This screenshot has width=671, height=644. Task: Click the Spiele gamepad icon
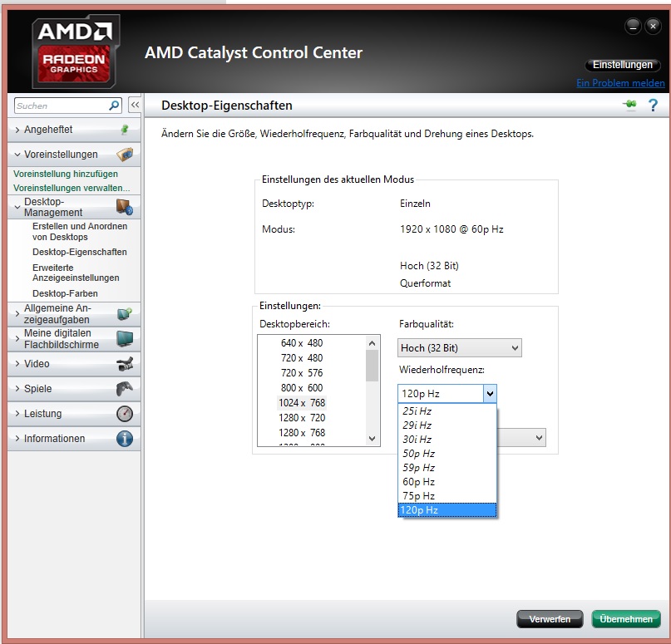[x=125, y=389]
